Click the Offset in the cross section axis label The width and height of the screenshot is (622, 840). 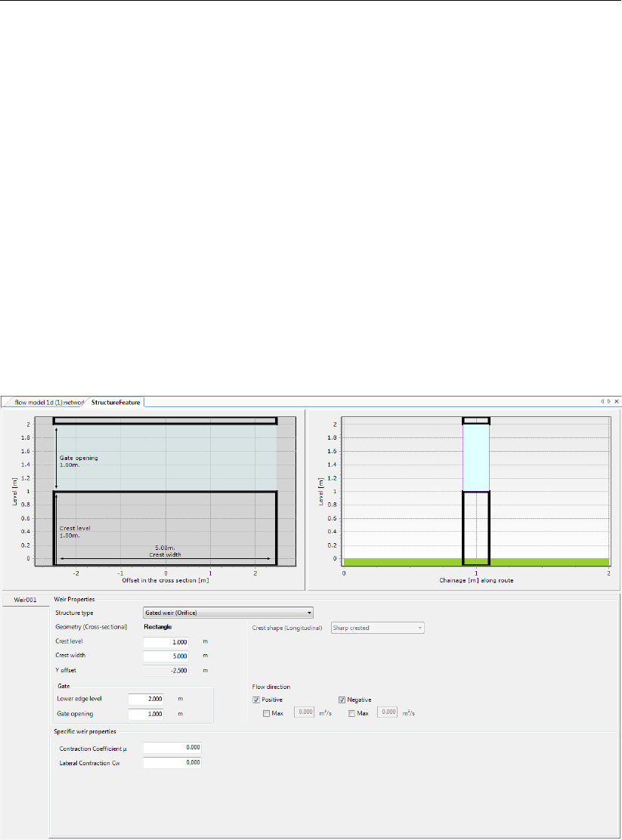[x=166, y=580]
